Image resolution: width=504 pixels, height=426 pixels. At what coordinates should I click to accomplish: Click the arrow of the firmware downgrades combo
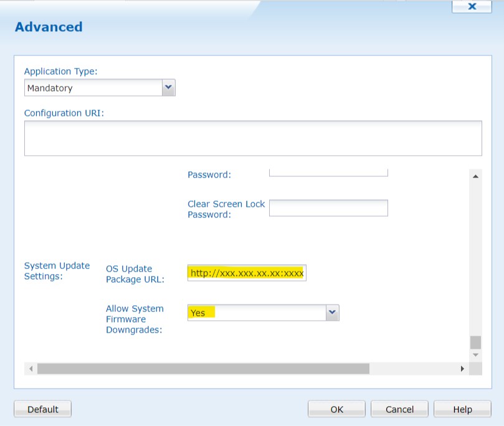click(332, 313)
